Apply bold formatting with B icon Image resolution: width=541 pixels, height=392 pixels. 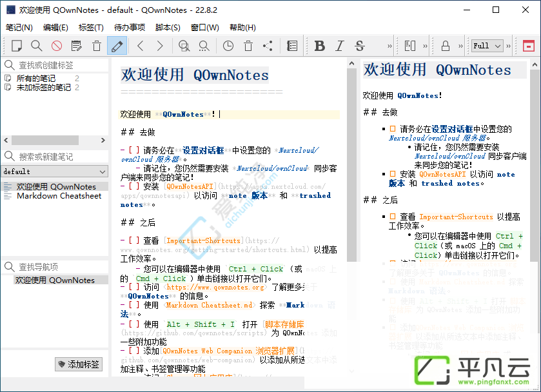[x=319, y=46]
